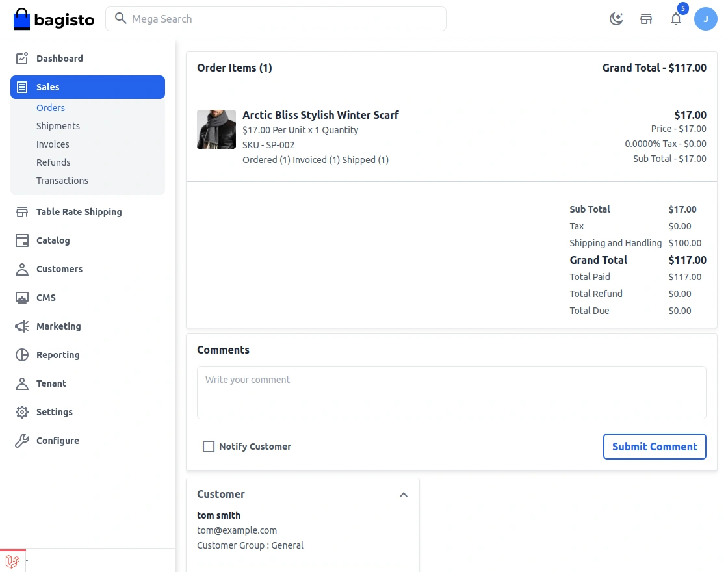Open the notifications bell icon
This screenshot has width=728, height=572.
[x=676, y=19]
